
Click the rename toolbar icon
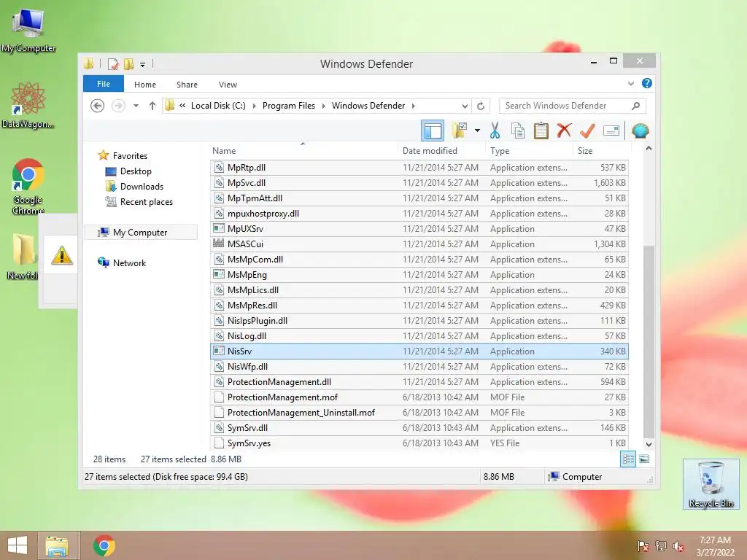611,131
